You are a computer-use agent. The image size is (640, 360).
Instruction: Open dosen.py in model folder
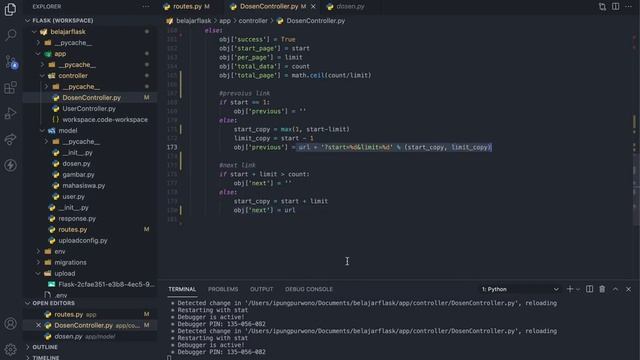76,163
